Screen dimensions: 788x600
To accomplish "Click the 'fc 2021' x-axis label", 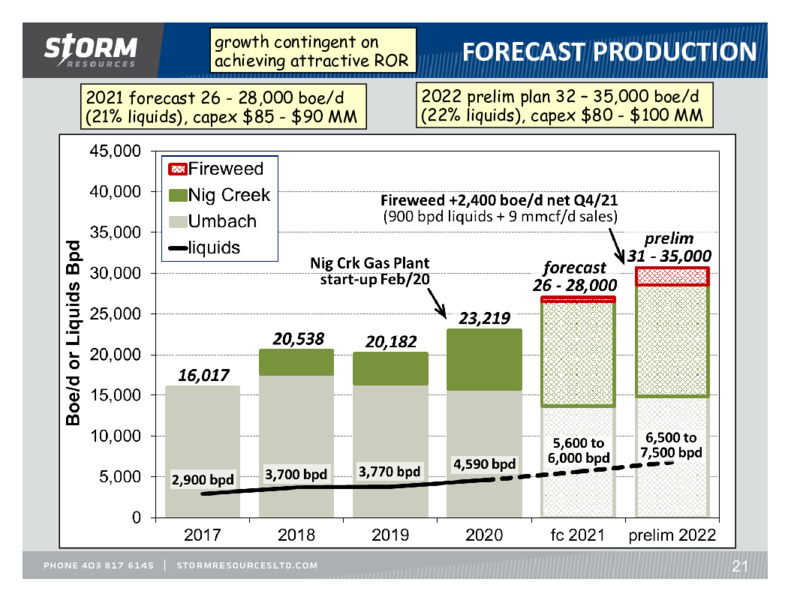I will (x=577, y=535).
